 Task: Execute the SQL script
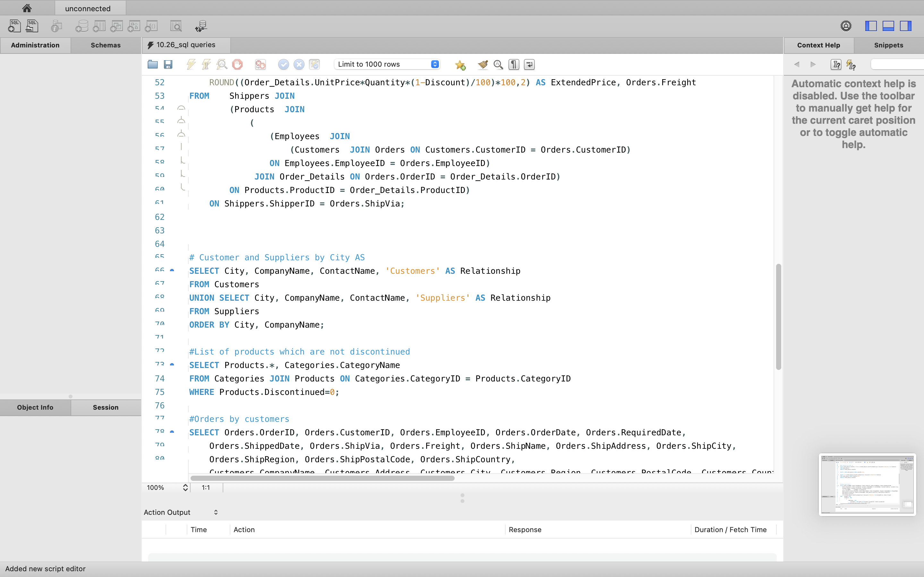click(191, 64)
